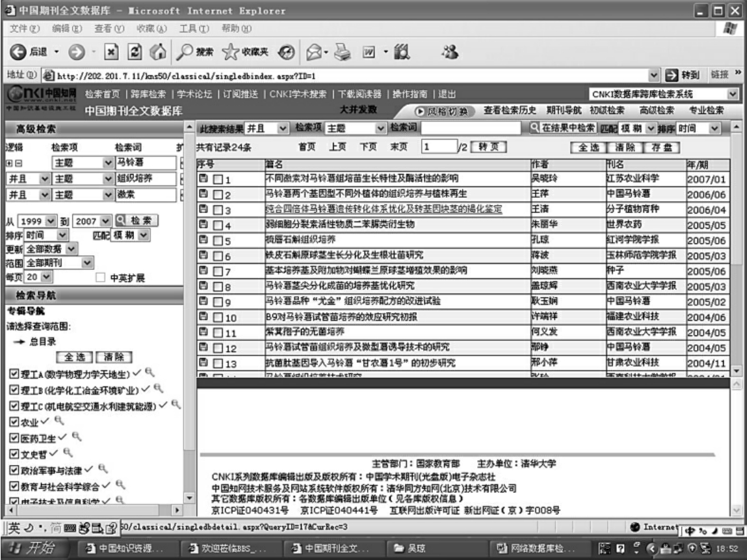Image resolution: width=747 pixels, height=560 pixels.
Task: Click the plus icon to add search row
Action: pos(9,163)
